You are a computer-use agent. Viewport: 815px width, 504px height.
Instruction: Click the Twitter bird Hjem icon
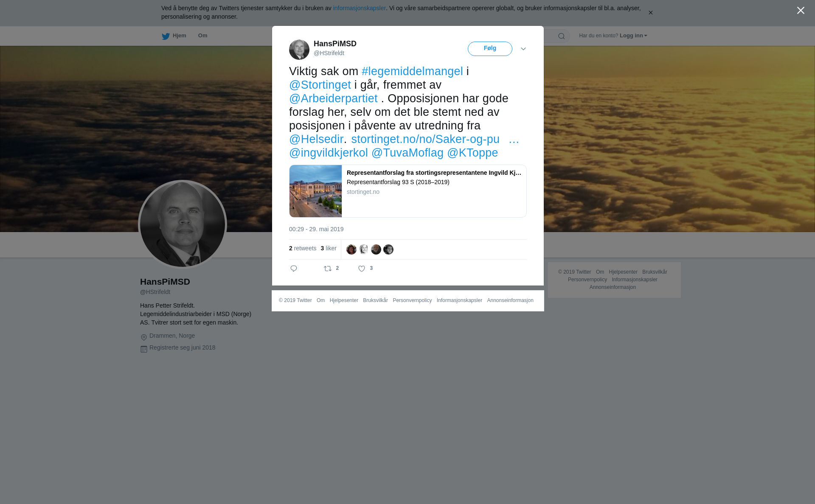[x=166, y=36]
